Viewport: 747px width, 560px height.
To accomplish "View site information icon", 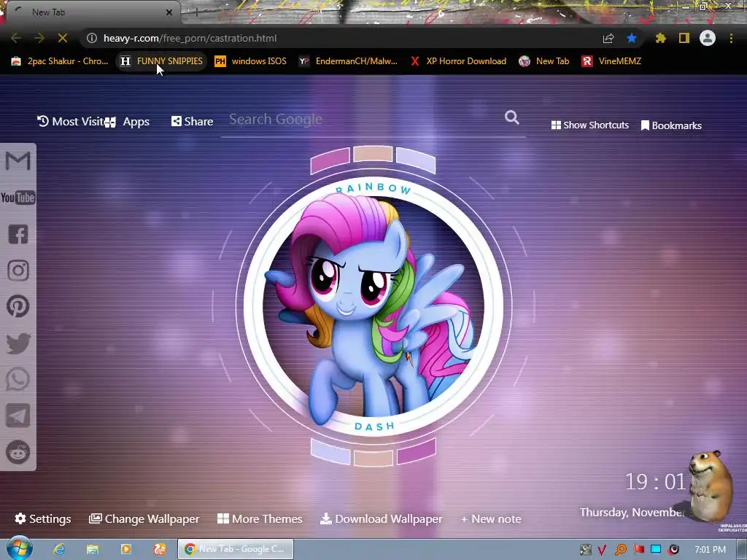I will (x=92, y=38).
